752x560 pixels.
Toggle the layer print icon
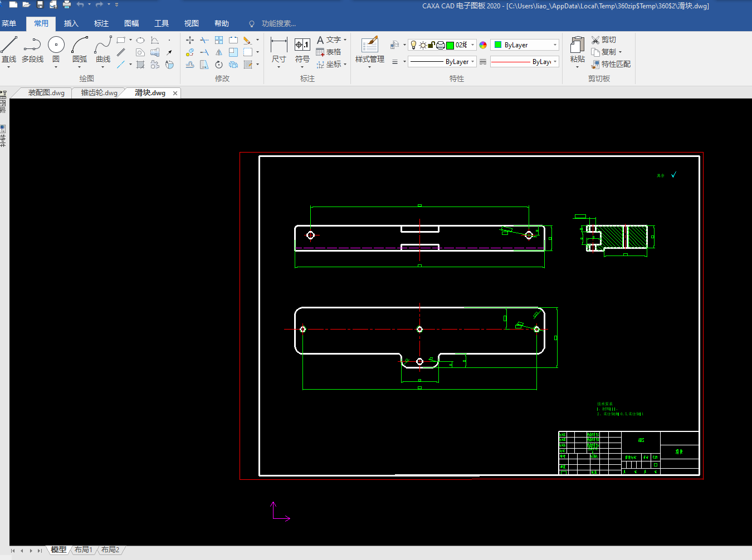click(440, 45)
